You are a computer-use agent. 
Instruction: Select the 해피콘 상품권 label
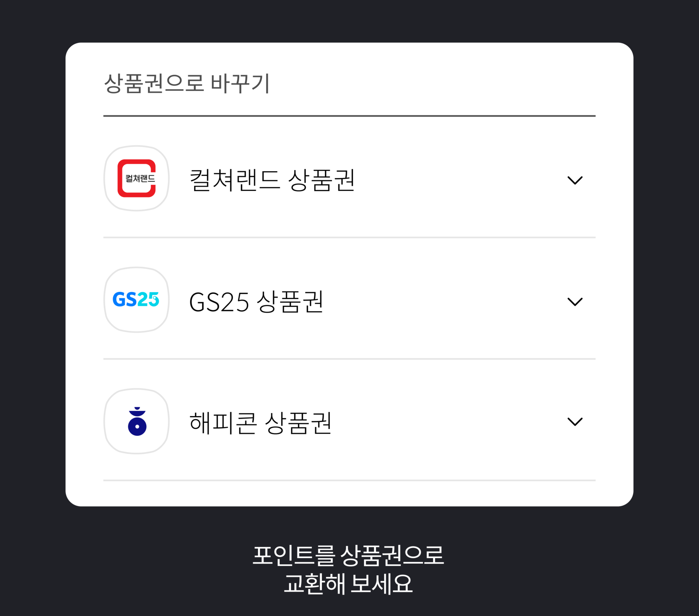click(x=260, y=423)
